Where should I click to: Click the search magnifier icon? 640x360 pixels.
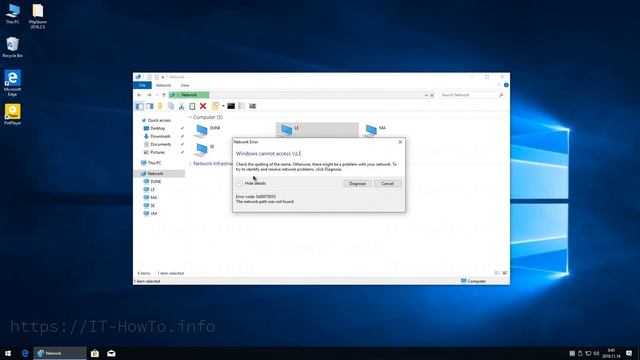pos(501,95)
